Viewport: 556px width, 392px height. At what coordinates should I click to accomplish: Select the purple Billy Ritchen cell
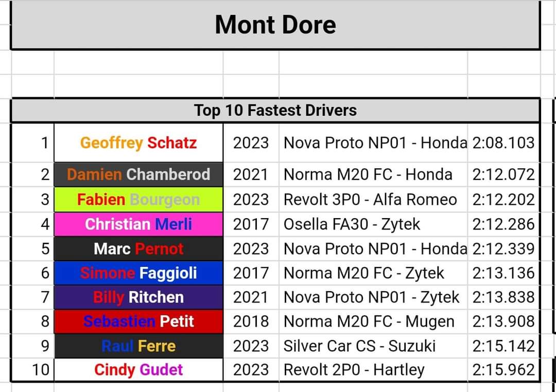(x=138, y=297)
